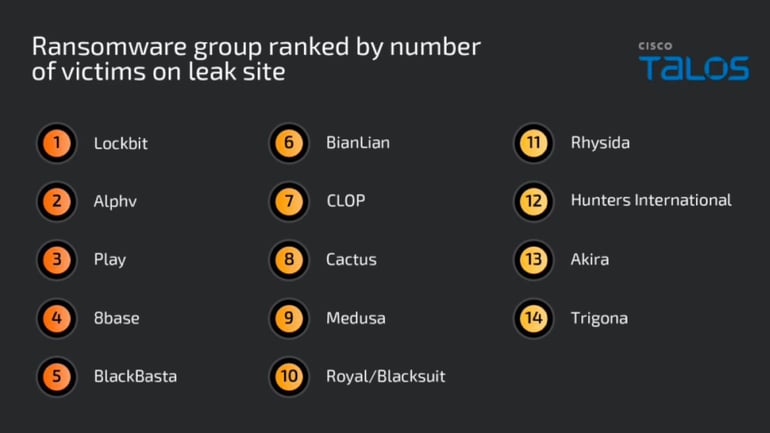
Task: Click the number 12 badge beside Hunters International
Action: (533, 201)
